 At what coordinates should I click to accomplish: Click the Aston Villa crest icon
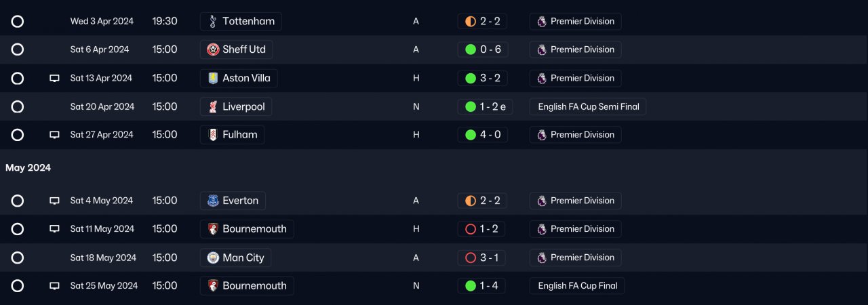coord(213,78)
